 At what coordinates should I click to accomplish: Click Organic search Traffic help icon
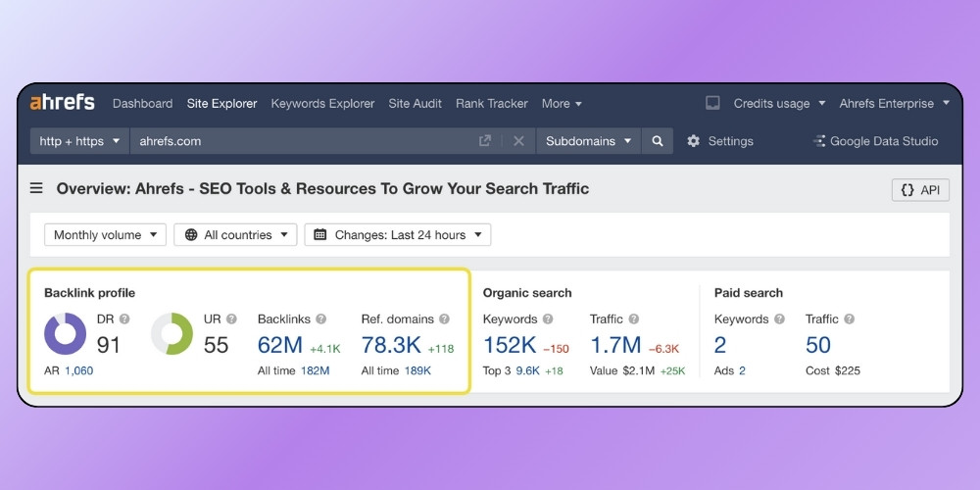[634, 318]
